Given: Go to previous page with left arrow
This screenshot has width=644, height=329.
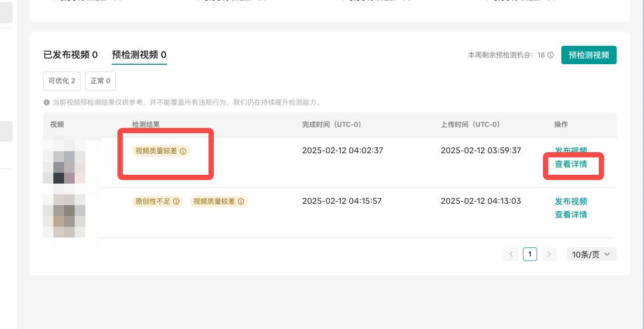Looking at the screenshot, I should (511, 254).
